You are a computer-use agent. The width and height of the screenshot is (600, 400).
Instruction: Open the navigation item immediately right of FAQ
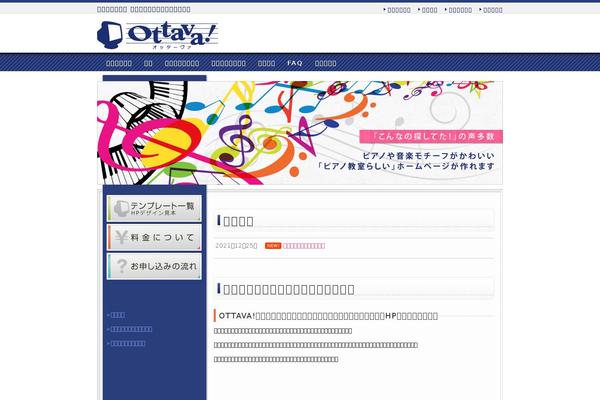pyautogui.click(x=326, y=63)
